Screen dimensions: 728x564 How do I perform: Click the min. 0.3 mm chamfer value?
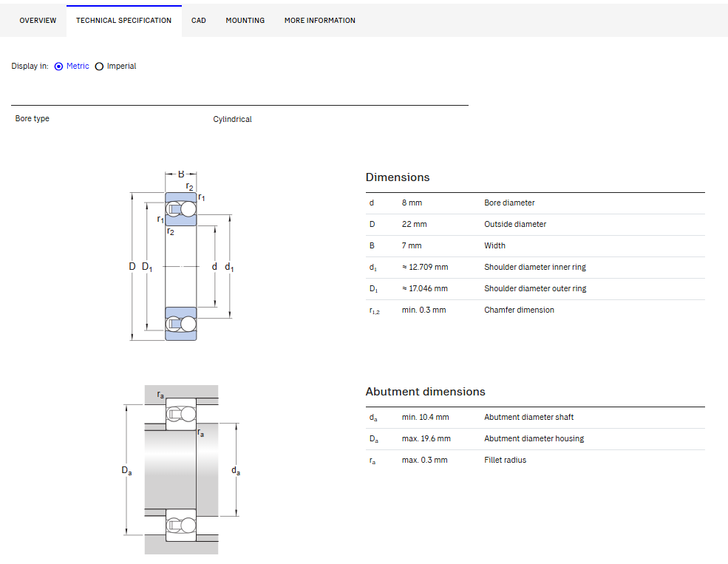(x=424, y=310)
